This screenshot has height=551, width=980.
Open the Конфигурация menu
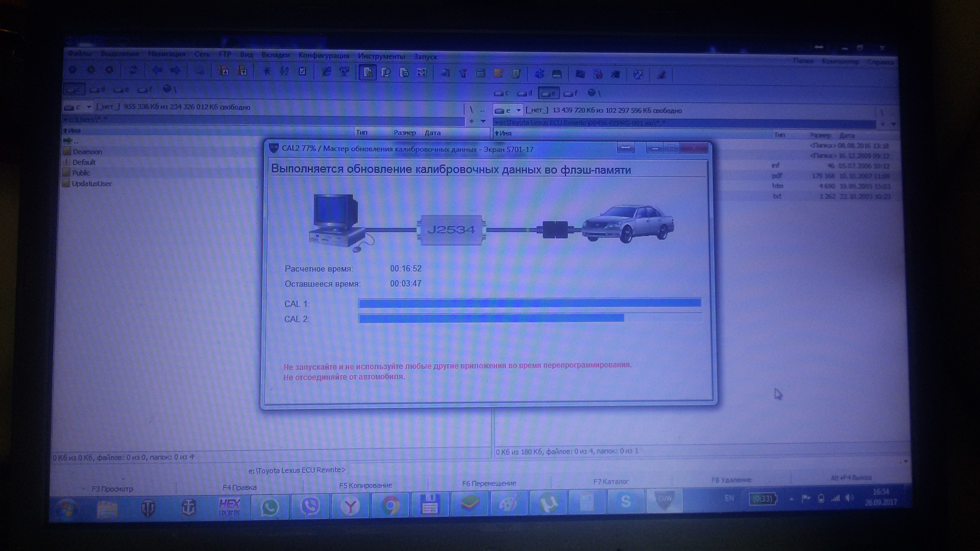click(x=324, y=55)
